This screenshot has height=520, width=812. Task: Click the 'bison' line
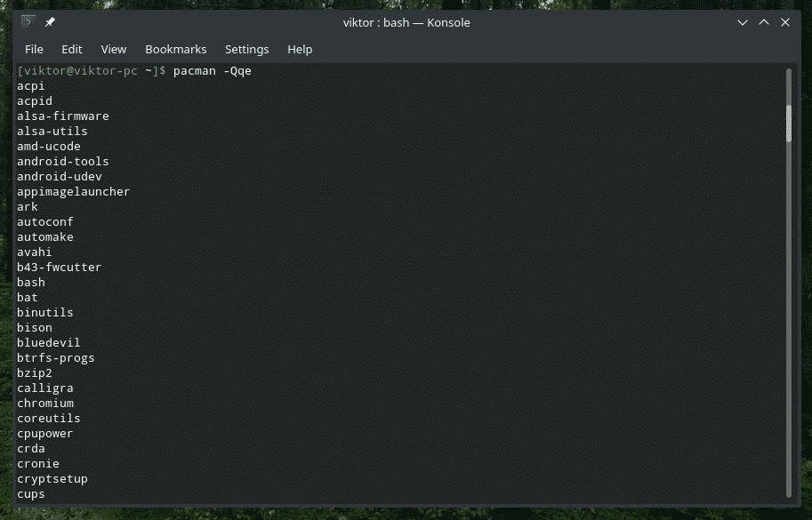tap(34, 327)
